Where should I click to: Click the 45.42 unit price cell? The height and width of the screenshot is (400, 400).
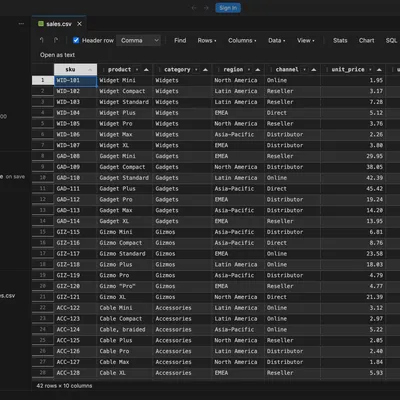click(x=353, y=189)
